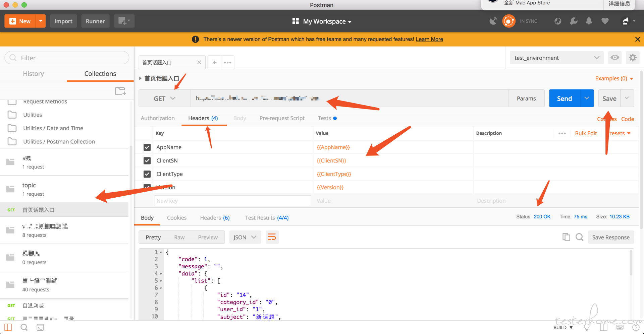Open the Examples (0) dropdown

(x=614, y=78)
